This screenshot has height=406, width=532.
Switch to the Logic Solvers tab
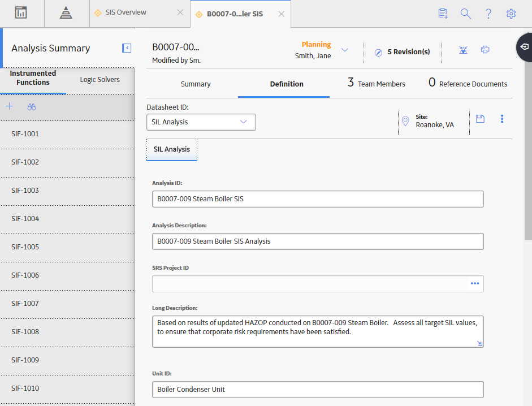click(x=100, y=79)
